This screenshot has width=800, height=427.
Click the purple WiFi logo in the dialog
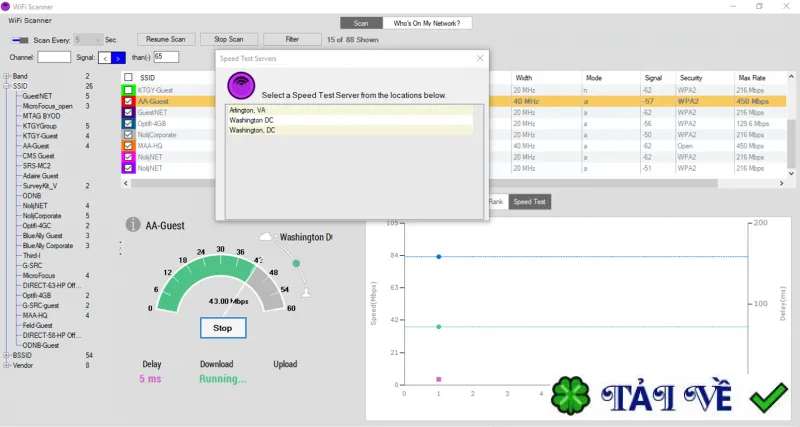pyautogui.click(x=241, y=85)
